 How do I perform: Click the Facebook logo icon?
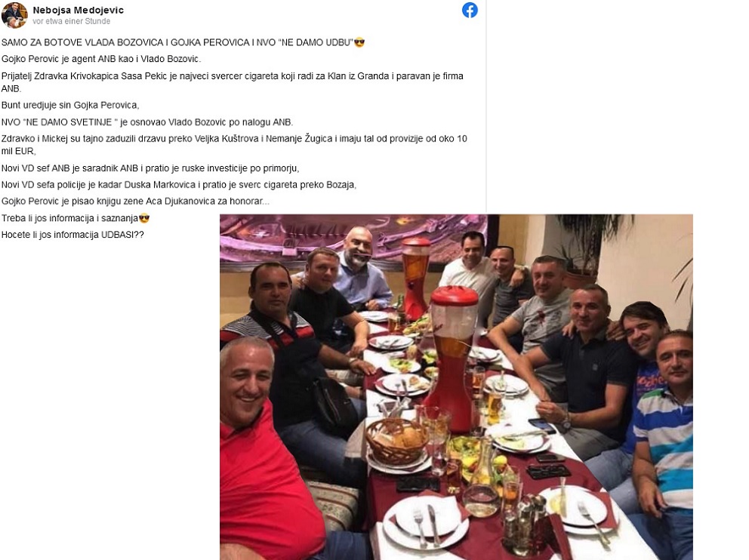(x=470, y=10)
